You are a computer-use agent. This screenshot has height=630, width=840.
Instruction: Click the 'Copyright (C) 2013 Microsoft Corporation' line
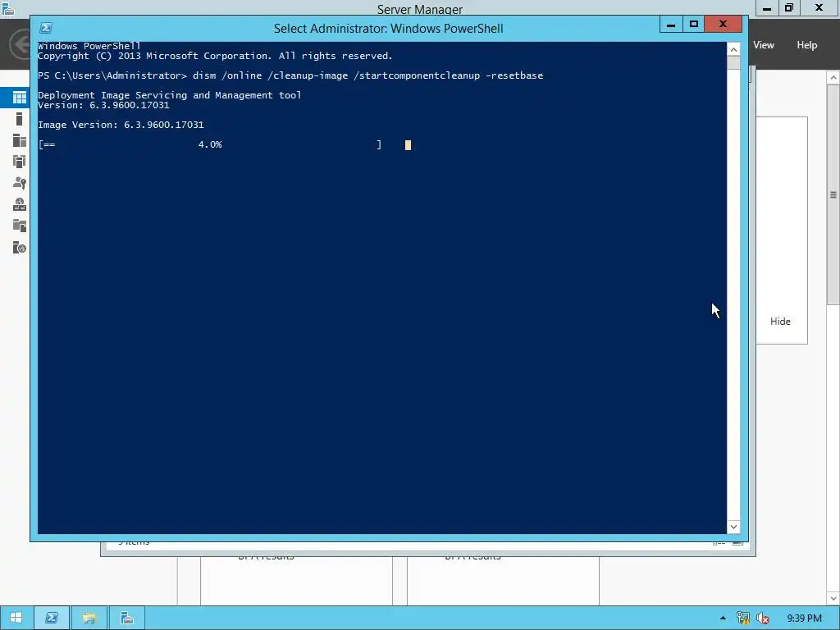click(215, 56)
